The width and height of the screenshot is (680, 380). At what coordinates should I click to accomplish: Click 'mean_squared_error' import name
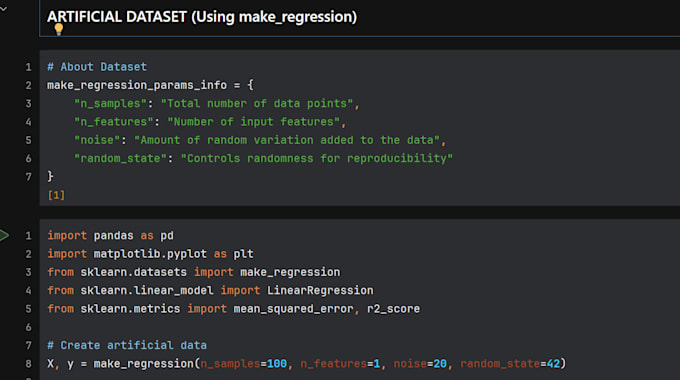294,309
